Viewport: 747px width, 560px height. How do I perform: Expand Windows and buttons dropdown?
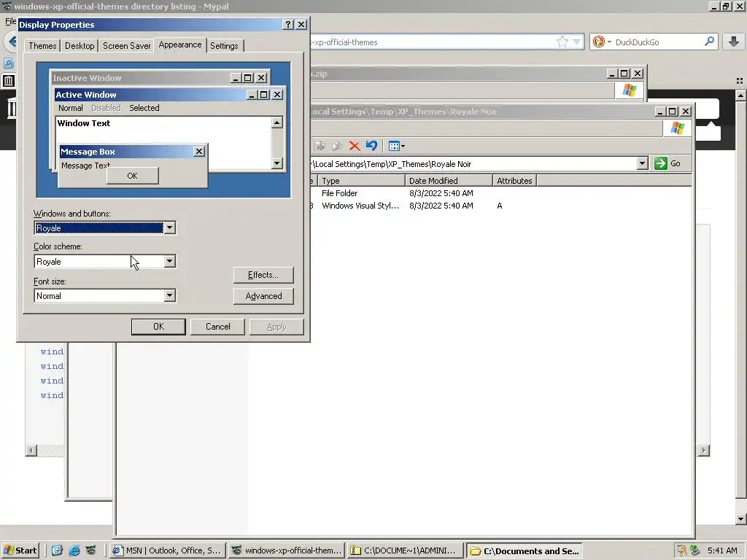coord(169,227)
